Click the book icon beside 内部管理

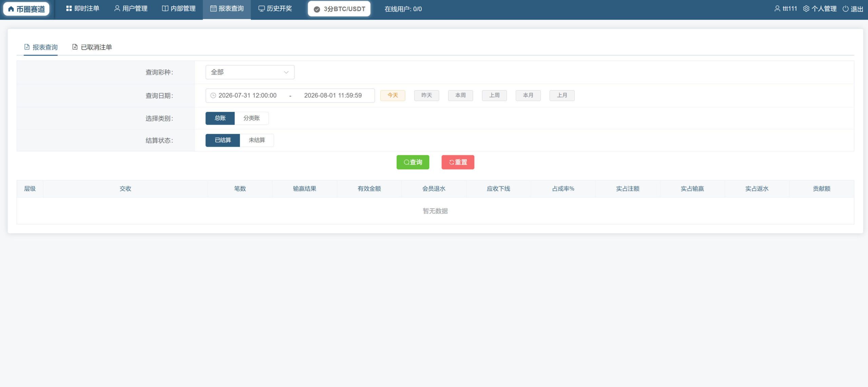(x=165, y=8)
